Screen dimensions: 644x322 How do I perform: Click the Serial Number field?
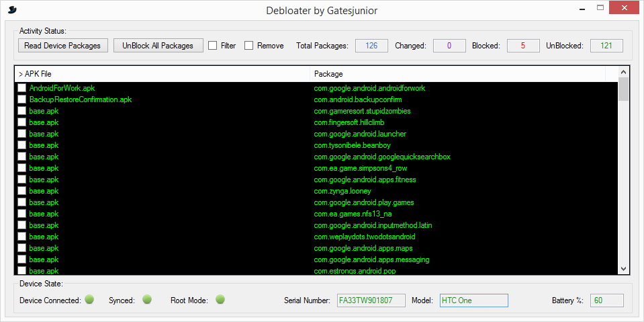point(371,300)
